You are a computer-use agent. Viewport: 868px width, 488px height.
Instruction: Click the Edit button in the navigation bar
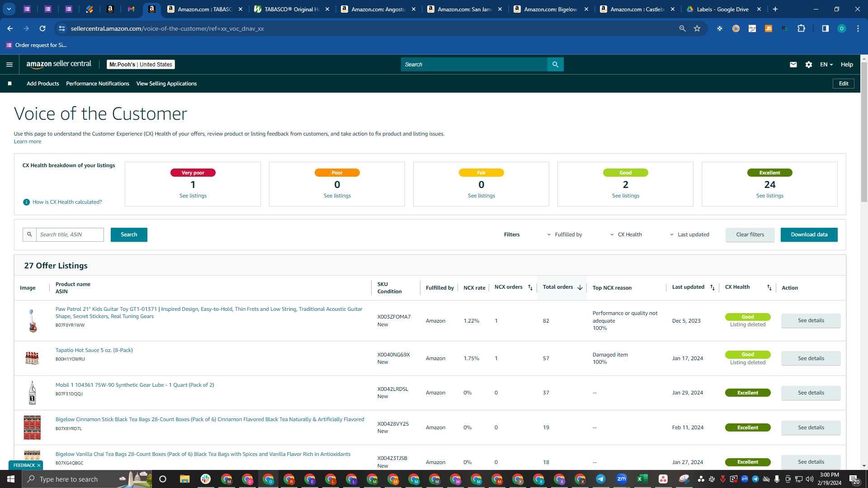844,84
